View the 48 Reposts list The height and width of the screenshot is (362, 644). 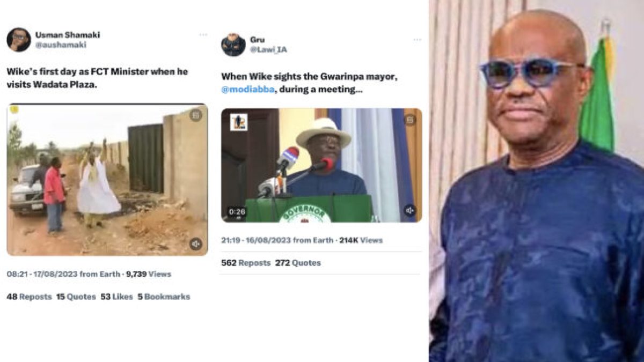(29, 297)
